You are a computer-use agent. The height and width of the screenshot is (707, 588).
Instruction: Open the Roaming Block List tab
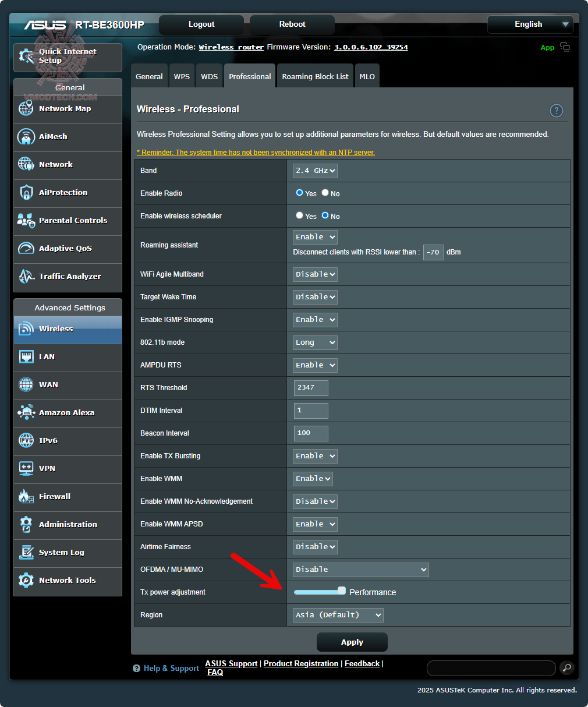pyautogui.click(x=315, y=76)
